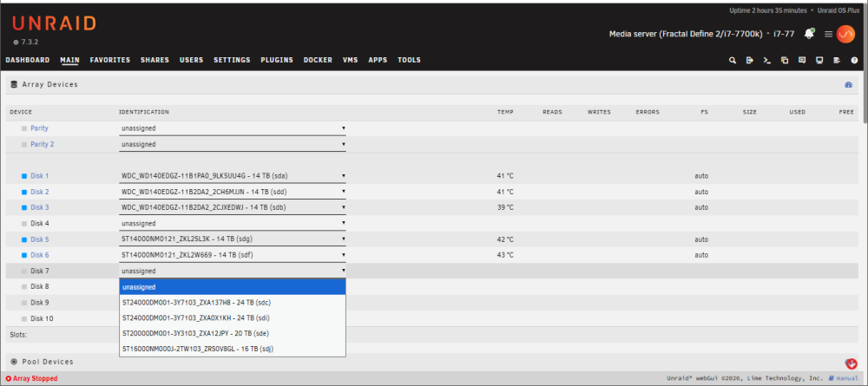Click the Disk 5 blue status indicator
Image resolution: width=868 pixels, height=386 pixels.
click(23, 239)
